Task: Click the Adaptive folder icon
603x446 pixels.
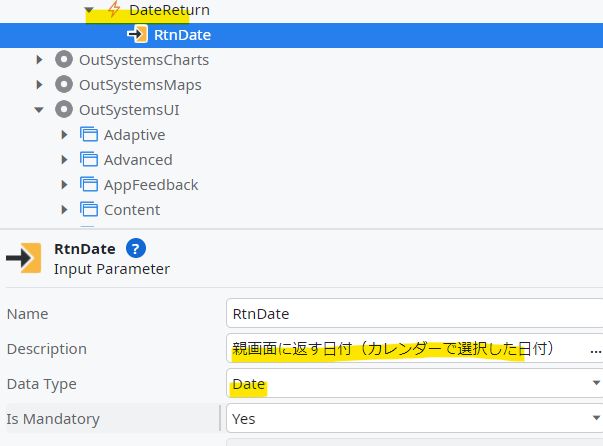Action: [89, 135]
